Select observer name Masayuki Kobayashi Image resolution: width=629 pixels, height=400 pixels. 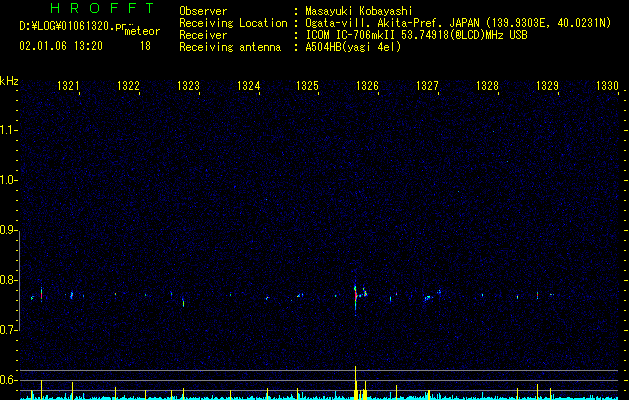point(359,11)
